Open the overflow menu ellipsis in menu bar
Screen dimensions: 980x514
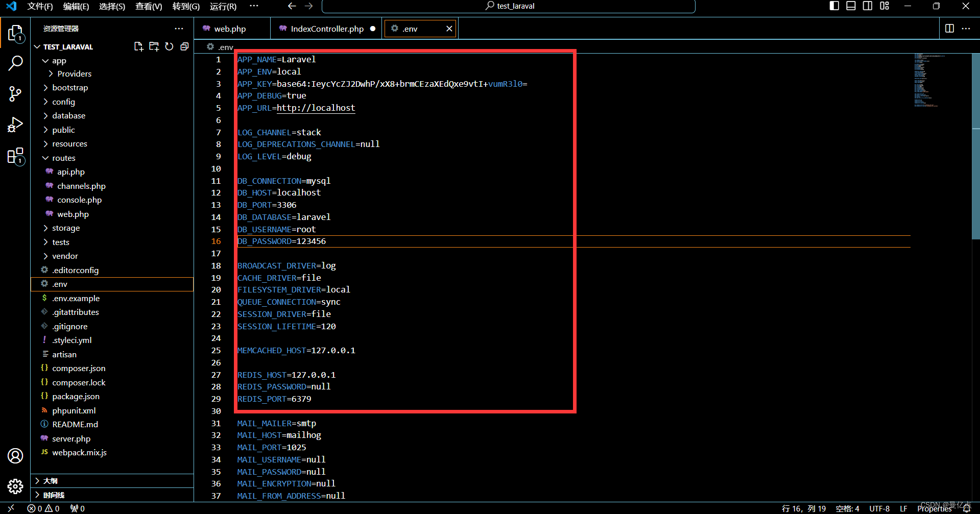point(254,6)
